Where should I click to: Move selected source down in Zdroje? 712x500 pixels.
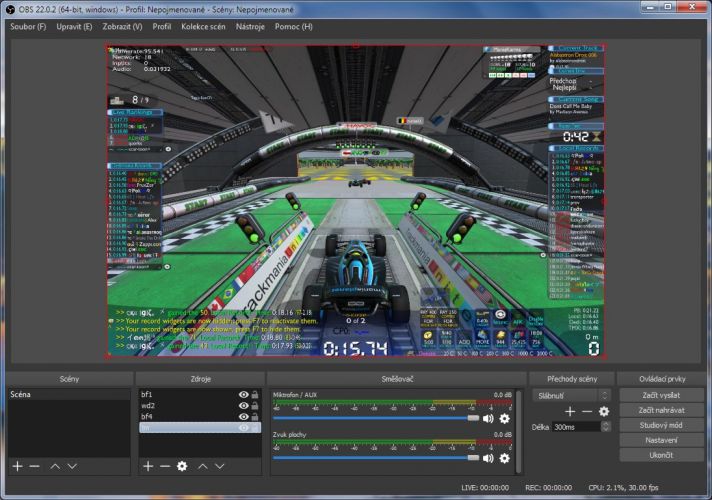(219, 466)
